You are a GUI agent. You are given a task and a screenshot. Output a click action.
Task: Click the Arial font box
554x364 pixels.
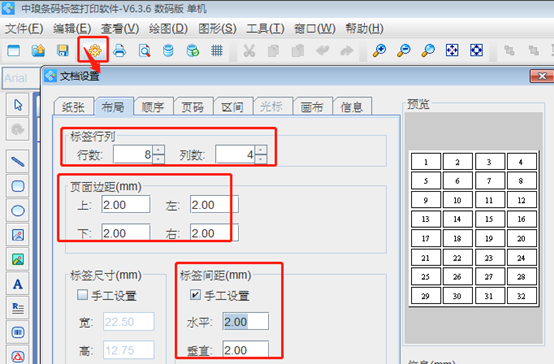tap(20, 78)
